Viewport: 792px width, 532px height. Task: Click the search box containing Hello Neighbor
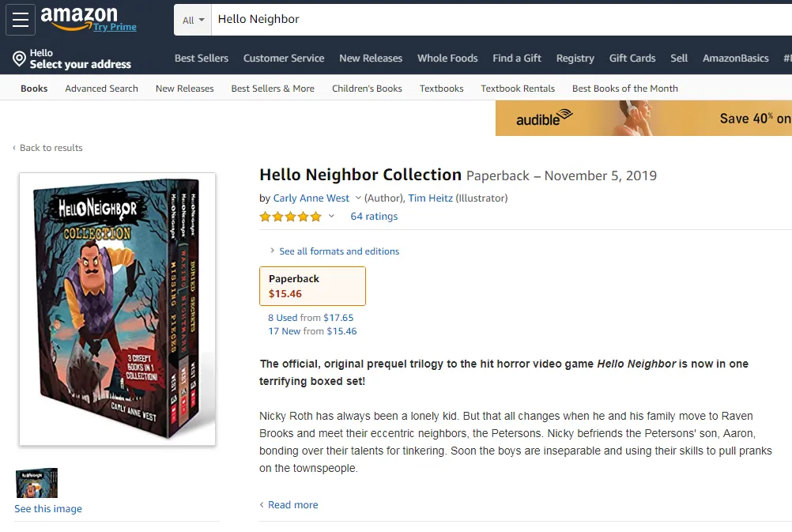(x=502, y=20)
